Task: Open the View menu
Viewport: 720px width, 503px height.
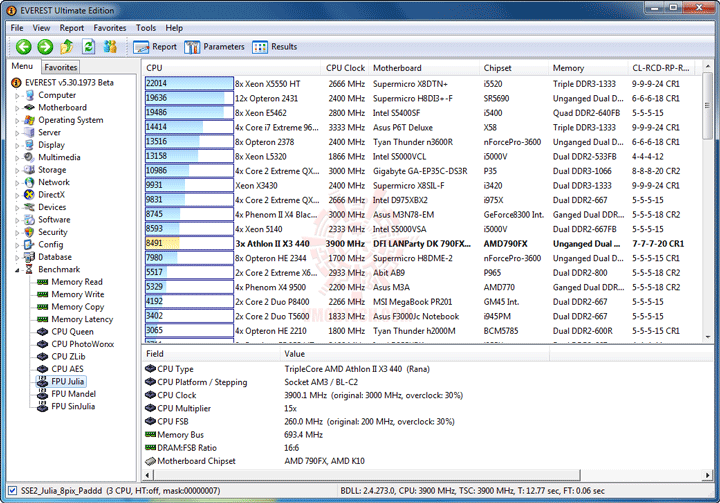Action: [x=41, y=28]
